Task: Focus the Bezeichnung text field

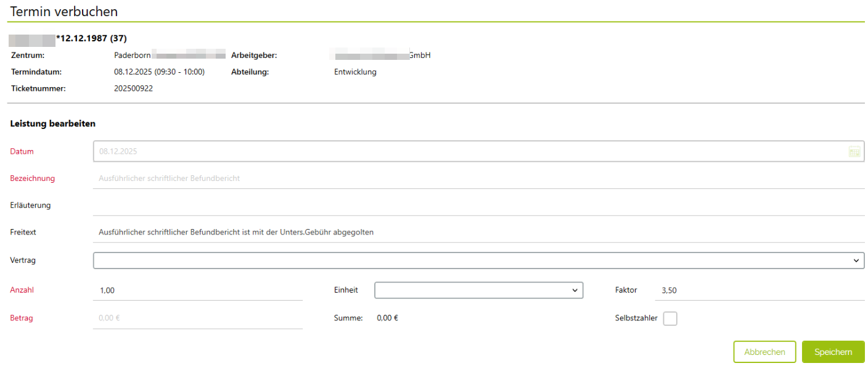Action: pos(478,178)
